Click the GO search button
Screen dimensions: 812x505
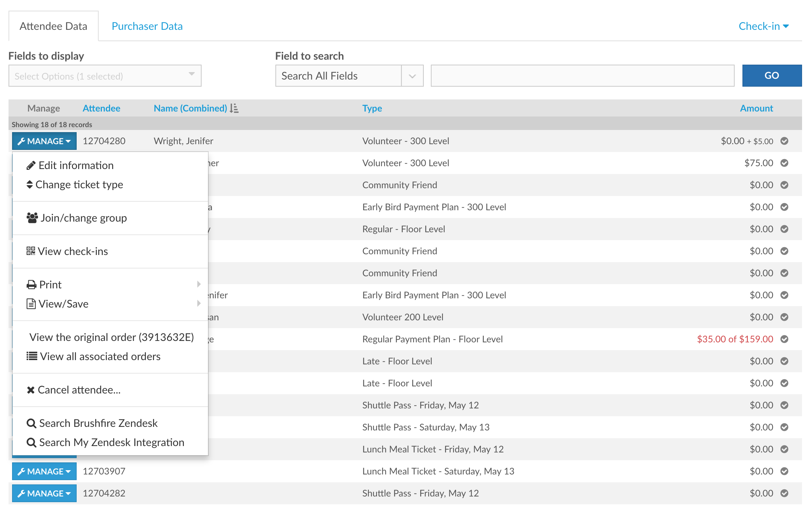pos(772,76)
